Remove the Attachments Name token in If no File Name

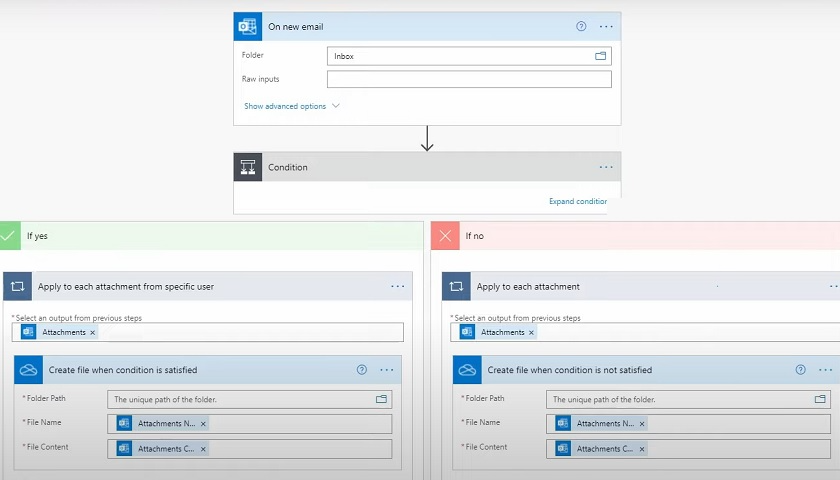coord(642,424)
